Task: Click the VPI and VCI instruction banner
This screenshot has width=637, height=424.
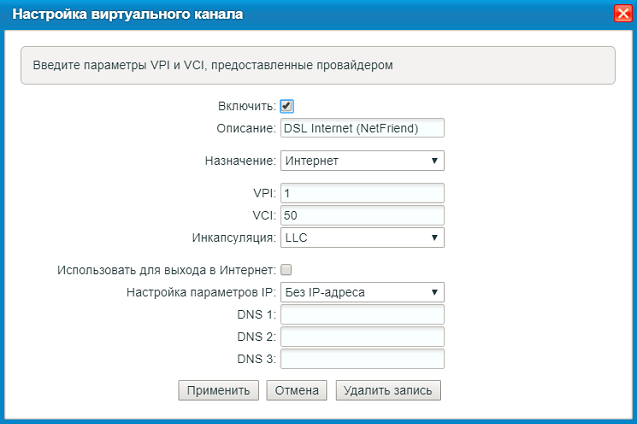Action: coord(318,65)
